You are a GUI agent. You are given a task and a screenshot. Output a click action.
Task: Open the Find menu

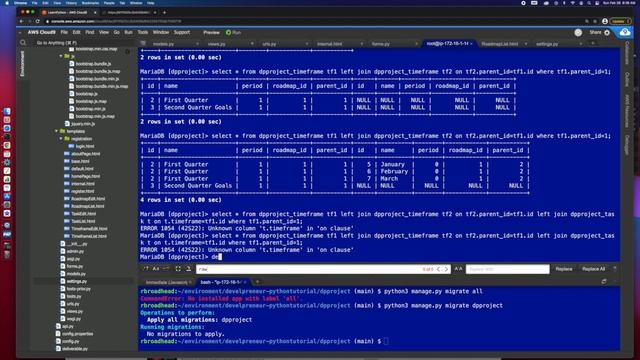[90, 32]
